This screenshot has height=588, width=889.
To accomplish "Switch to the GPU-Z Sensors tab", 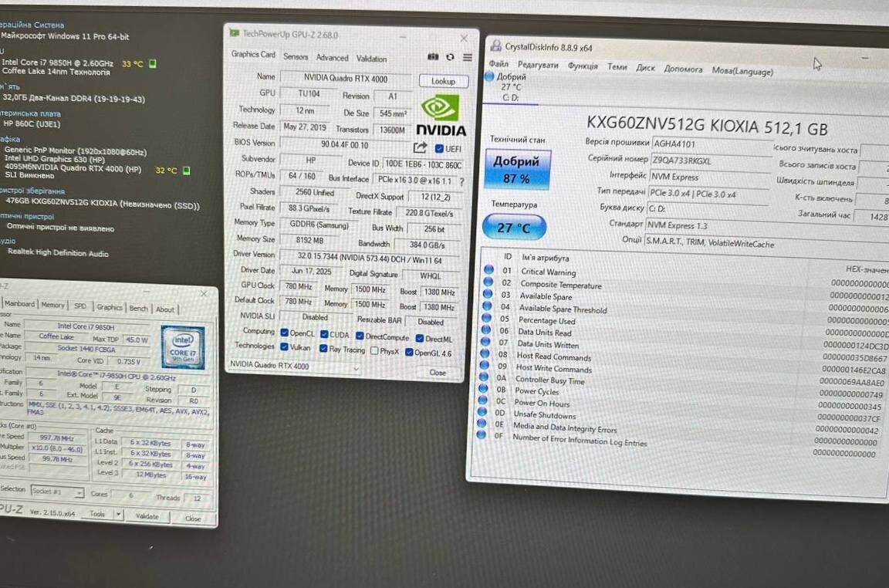I will point(296,56).
